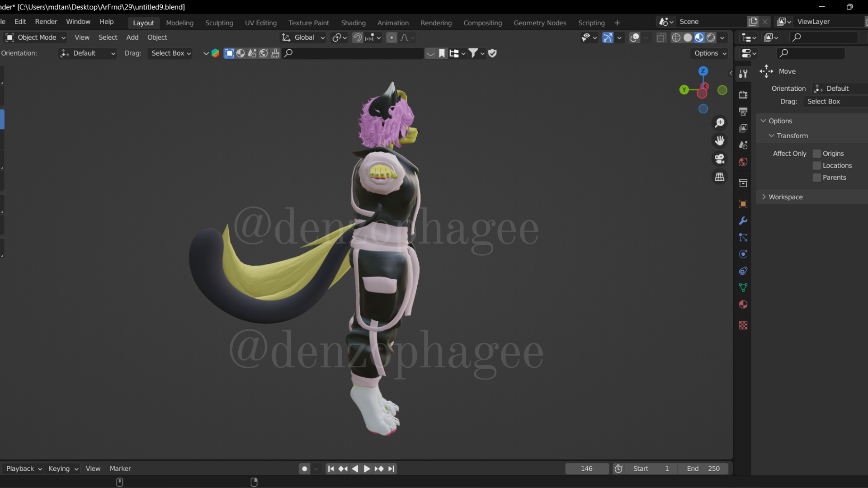
Task: Switch to the Sculpting workspace tab
Action: click(219, 23)
